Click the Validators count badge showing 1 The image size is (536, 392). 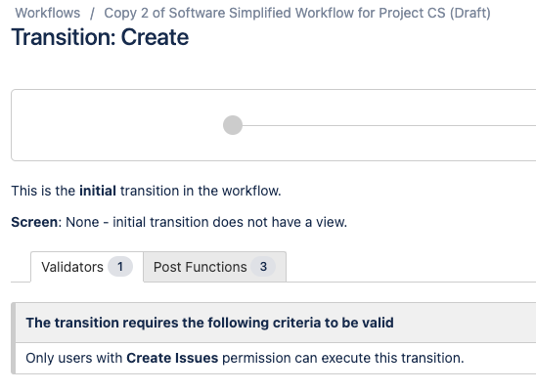point(120,267)
